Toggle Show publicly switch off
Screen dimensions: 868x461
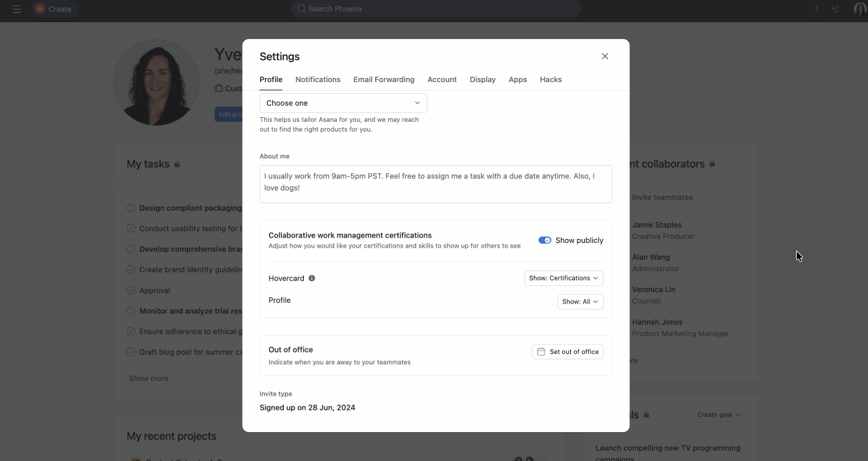545,240
